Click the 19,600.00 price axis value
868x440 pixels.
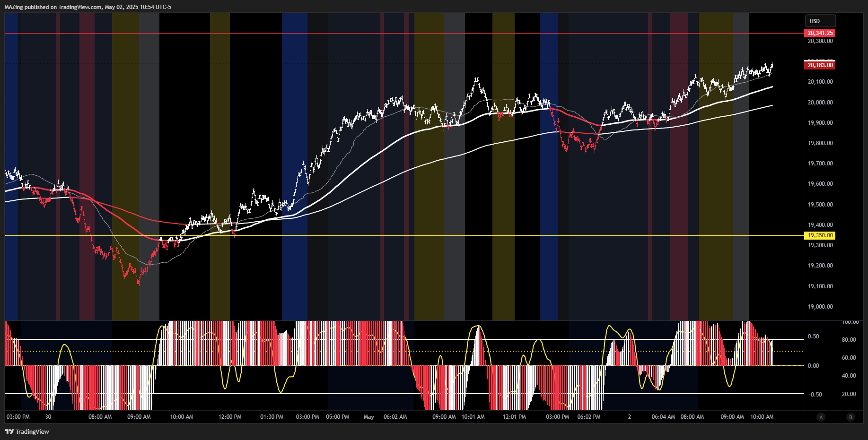click(x=820, y=184)
